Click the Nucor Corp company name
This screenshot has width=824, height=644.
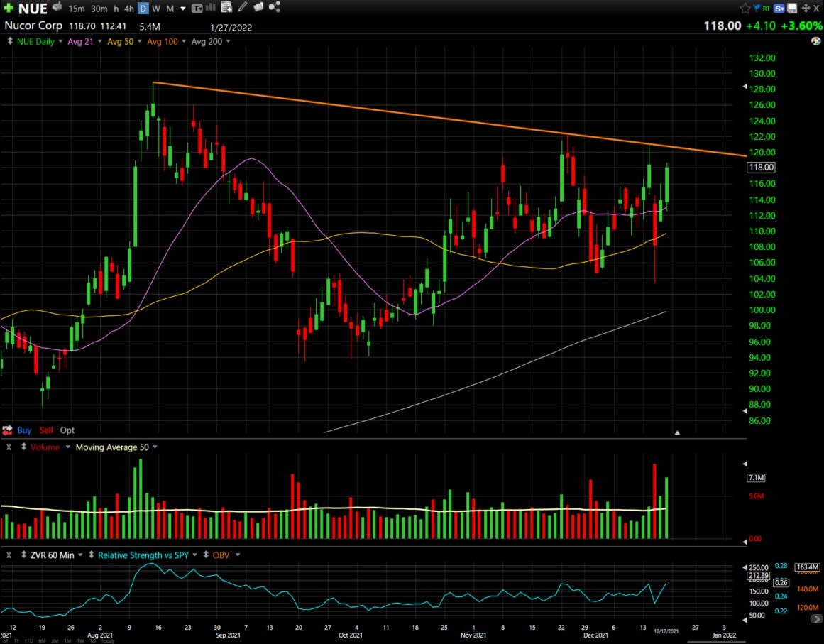pyautogui.click(x=33, y=26)
